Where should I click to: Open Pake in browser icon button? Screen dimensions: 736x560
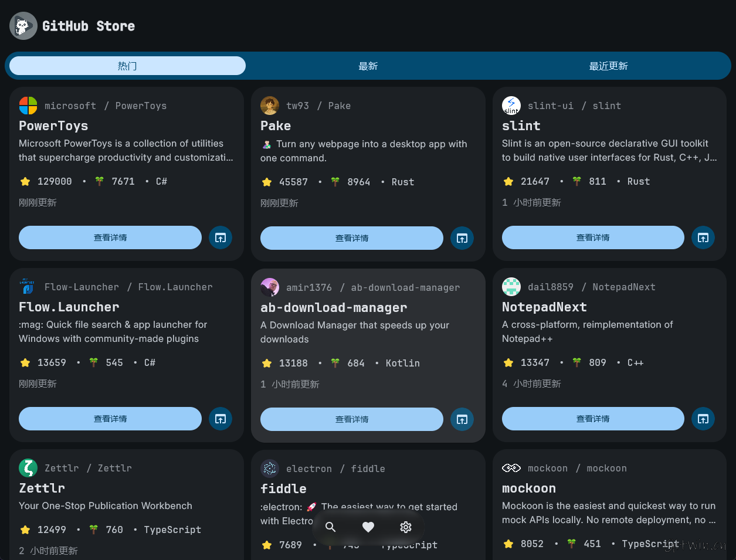point(462,238)
